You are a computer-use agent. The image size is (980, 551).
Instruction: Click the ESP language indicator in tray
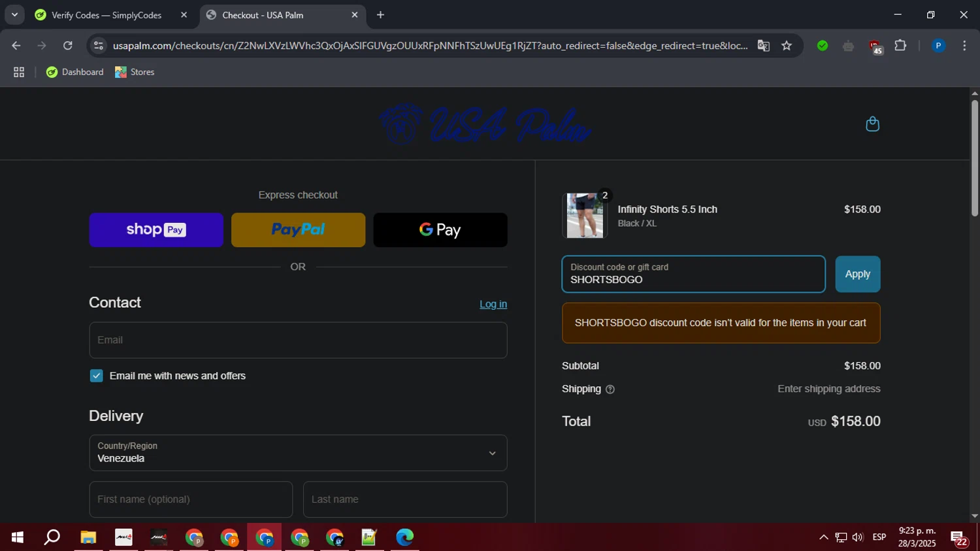(x=879, y=537)
